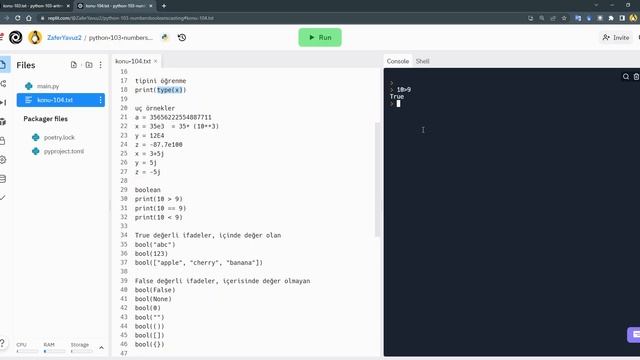The image size is (640, 360).
Task: Search the console with magnifier icon
Action: tap(626, 77)
